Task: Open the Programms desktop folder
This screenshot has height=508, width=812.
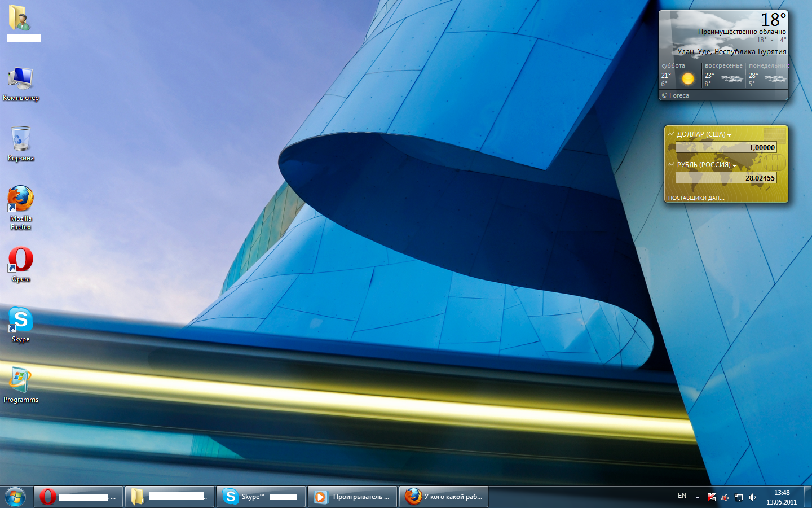Action: [21, 381]
